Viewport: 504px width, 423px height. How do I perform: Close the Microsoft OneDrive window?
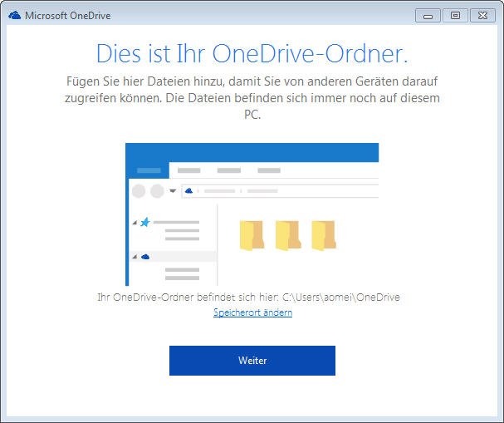tap(482, 16)
